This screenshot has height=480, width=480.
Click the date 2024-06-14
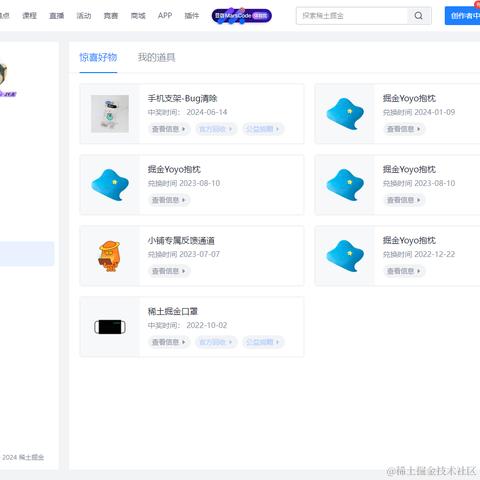click(x=207, y=112)
